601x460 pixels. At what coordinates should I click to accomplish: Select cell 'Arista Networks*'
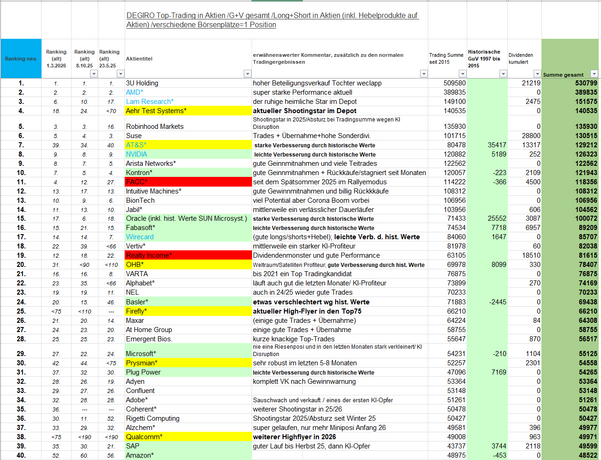[x=188, y=163]
